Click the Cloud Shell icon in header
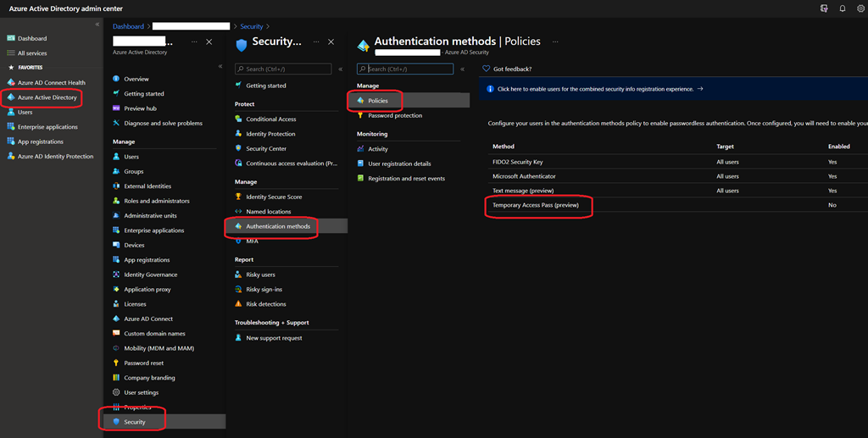 824,8
